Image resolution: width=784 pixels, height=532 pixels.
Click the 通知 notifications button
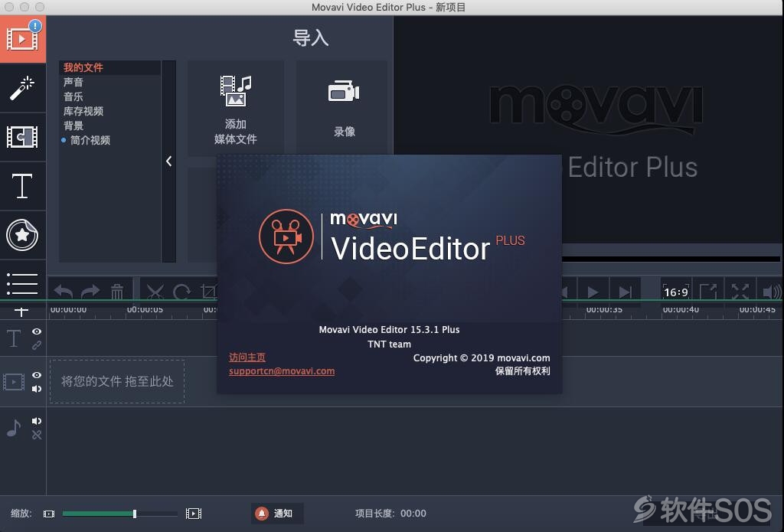tap(277, 513)
